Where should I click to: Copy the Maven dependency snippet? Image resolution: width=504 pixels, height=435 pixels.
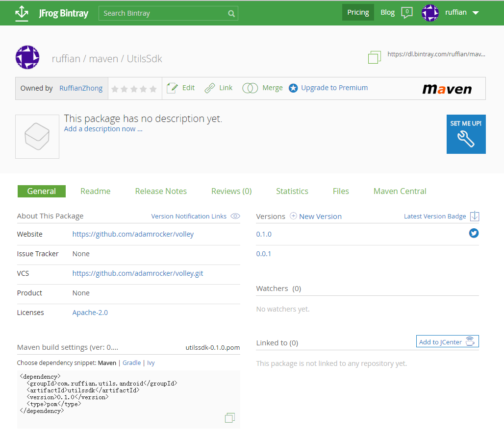(x=229, y=418)
